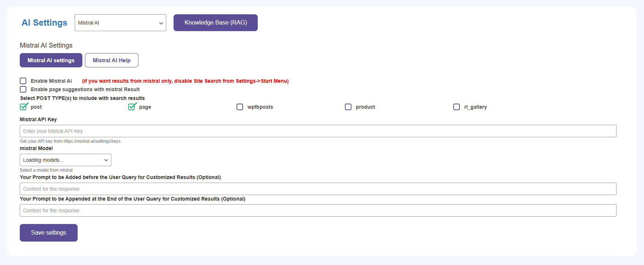The height and width of the screenshot is (265, 644).
Task: Uncheck the page post type checkbox
Action: (132, 107)
